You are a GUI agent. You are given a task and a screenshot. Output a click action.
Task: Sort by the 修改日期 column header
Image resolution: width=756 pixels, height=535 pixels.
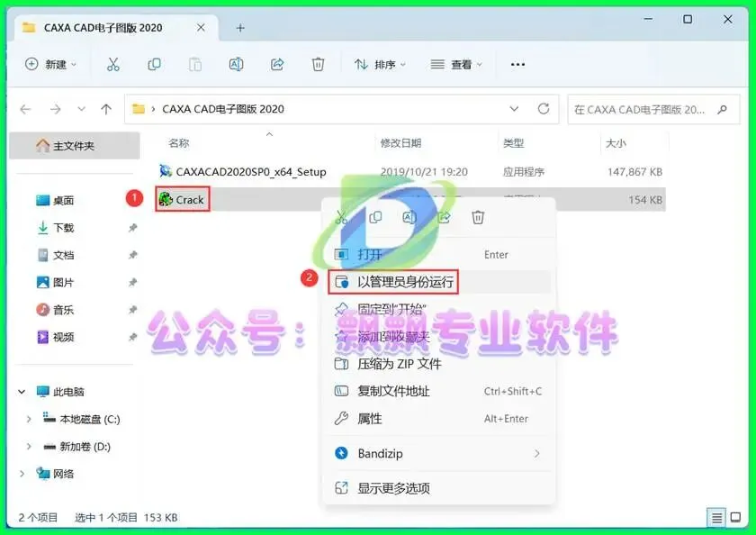coord(400,143)
